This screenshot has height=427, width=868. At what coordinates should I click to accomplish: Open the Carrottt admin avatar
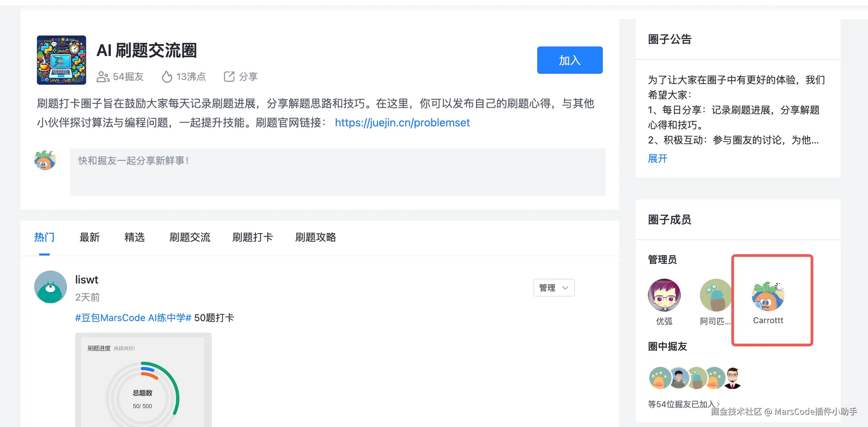click(x=768, y=297)
